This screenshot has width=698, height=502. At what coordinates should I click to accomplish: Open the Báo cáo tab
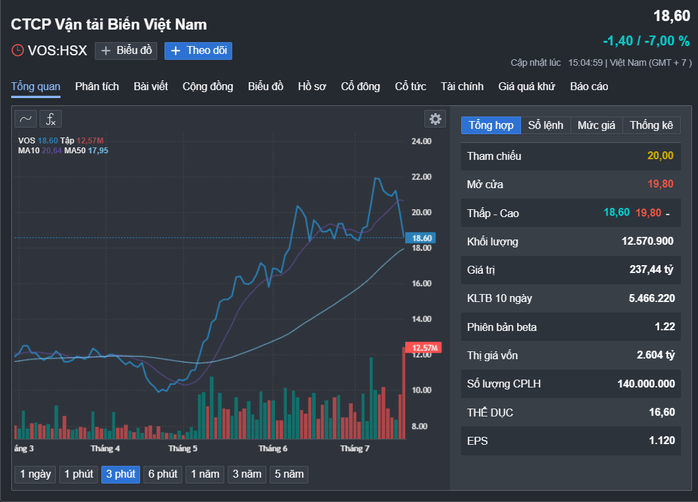click(589, 86)
